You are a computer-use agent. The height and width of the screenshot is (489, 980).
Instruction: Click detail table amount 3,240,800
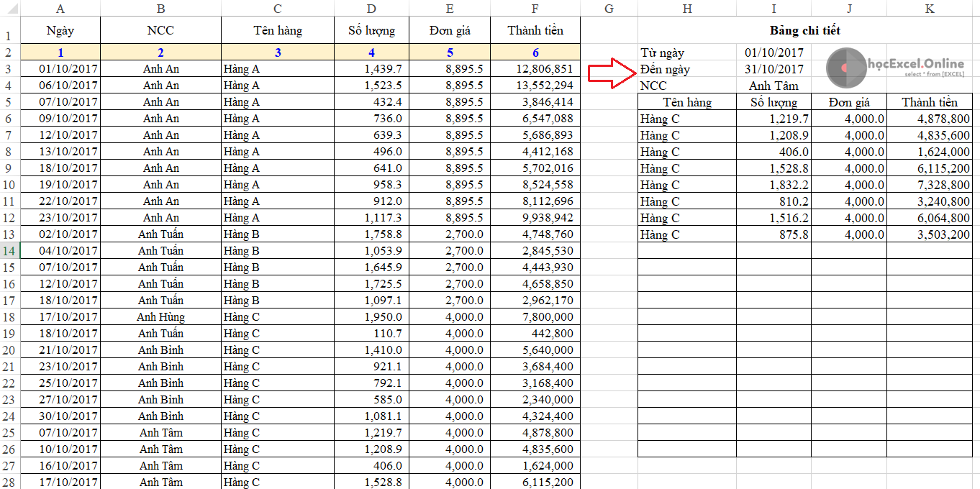pyautogui.click(x=930, y=201)
